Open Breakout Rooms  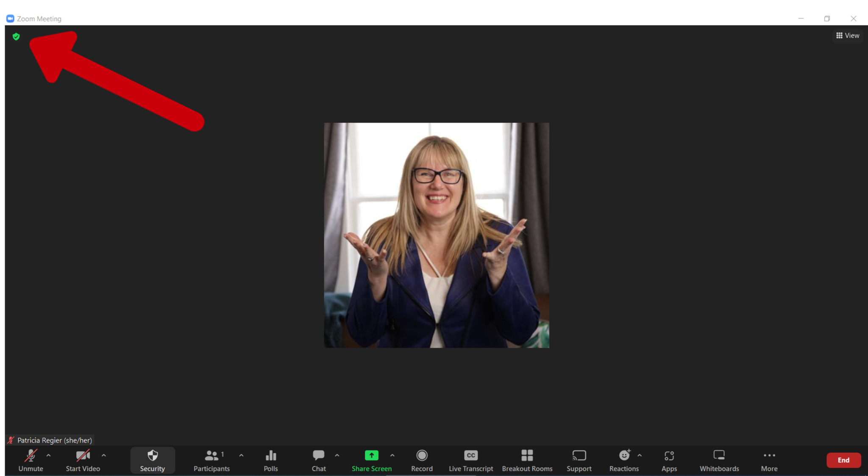click(527, 460)
